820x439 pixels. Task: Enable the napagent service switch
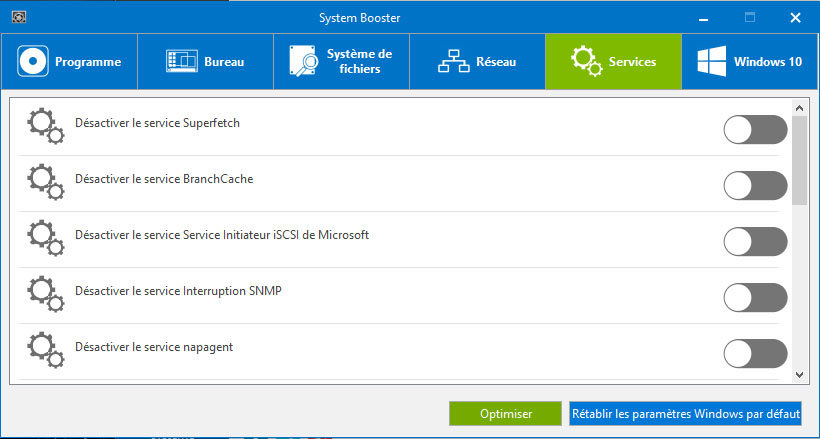[x=755, y=354]
